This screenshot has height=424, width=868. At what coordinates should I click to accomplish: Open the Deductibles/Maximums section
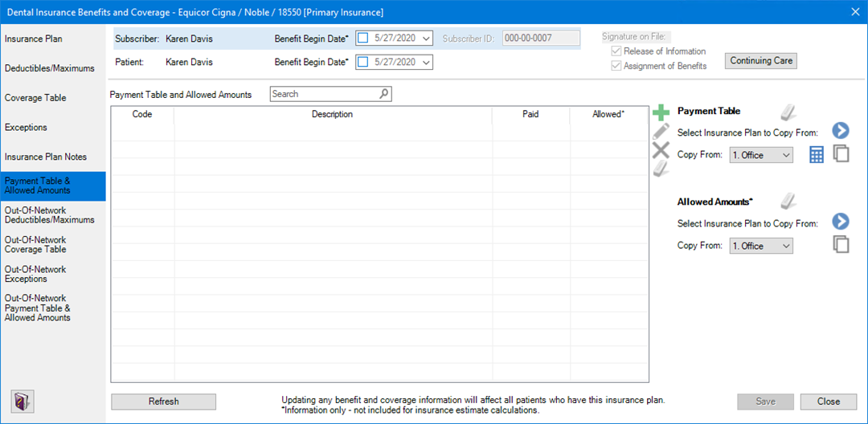(49, 68)
